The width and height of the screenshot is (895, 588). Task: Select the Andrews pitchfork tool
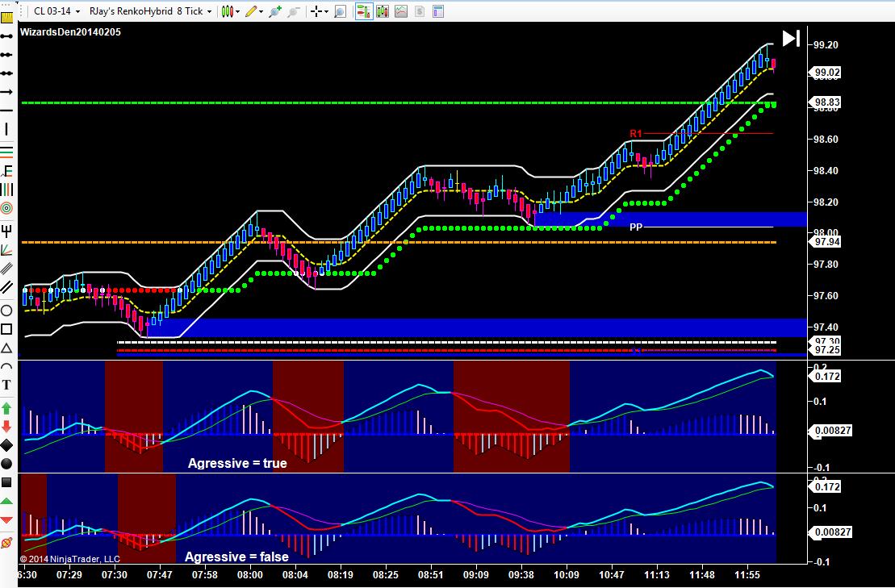click(6, 231)
